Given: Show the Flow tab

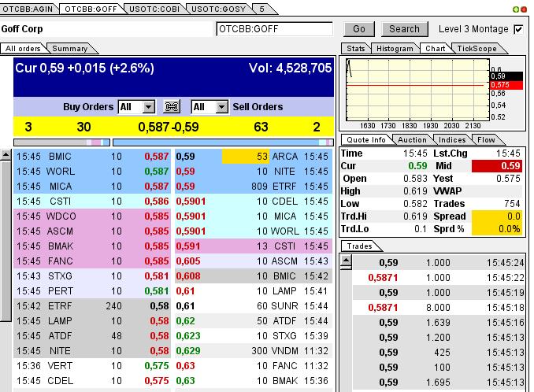Looking at the screenshot, I should tap(486, 140).
